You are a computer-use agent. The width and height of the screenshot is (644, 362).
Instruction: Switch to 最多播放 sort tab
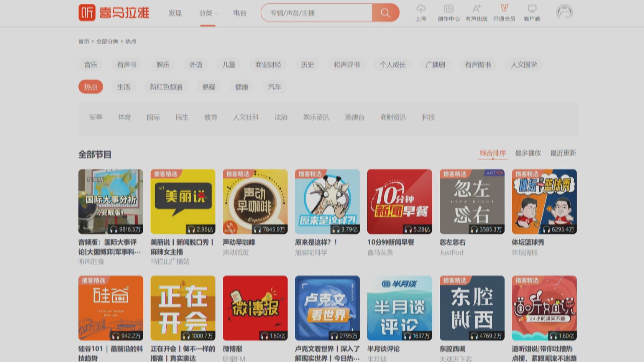pos(528,153)
